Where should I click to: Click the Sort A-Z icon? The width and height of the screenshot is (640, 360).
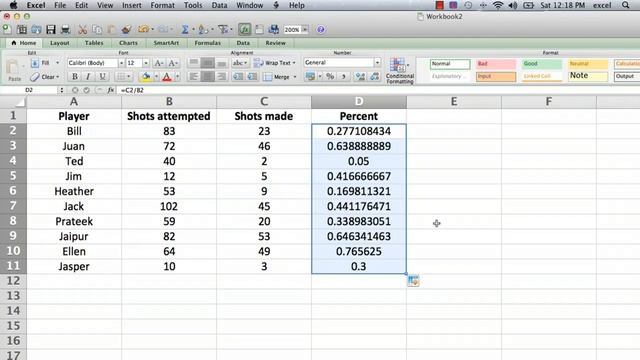(x=202, y=29)
